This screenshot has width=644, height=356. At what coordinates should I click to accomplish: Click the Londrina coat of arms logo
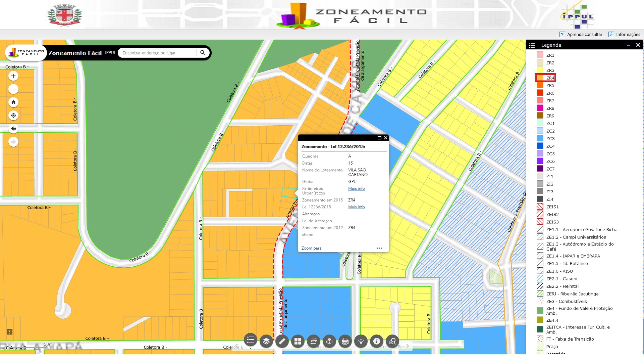click(x=65, y=15)
